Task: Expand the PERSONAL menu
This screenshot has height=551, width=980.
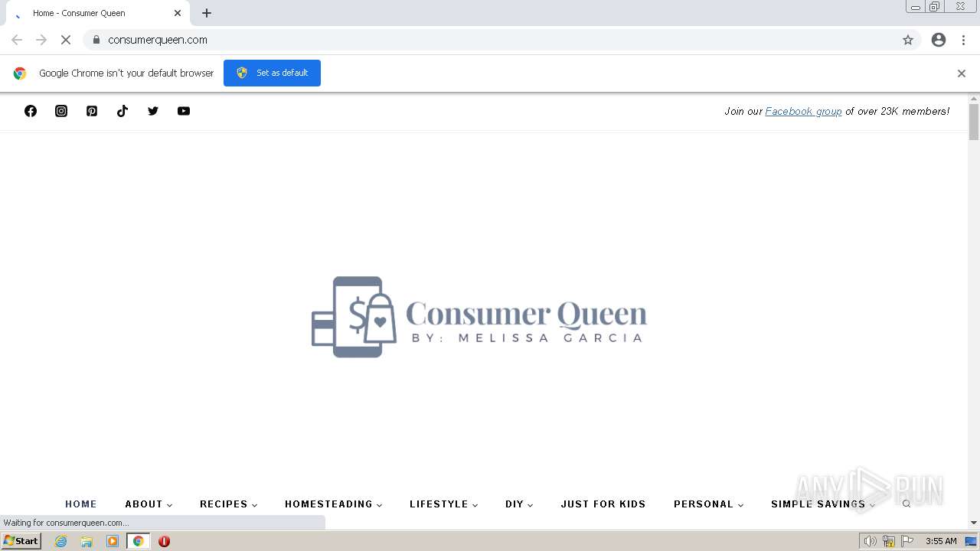Action: 709,504
